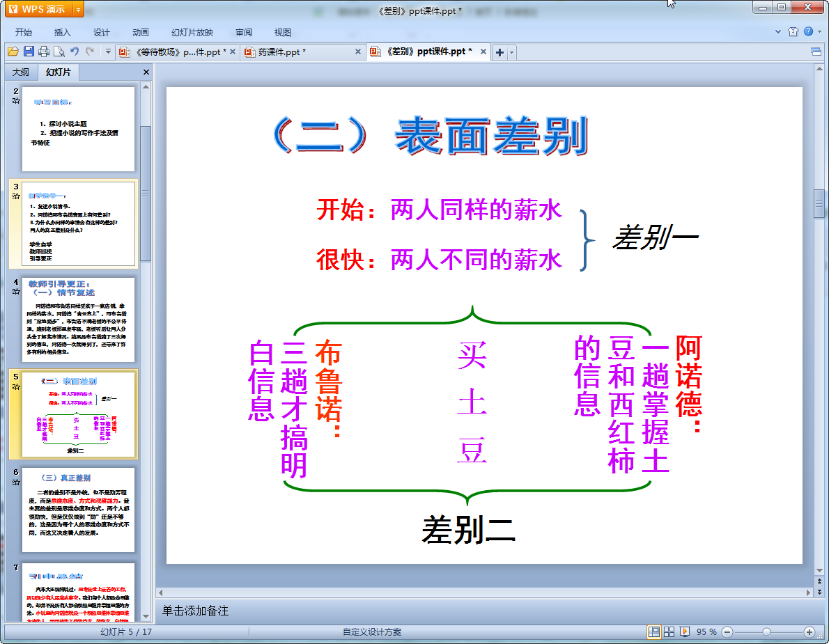Screen dimensions: 829x644
Task: Click thumbnail pane scroll down arrow
Action: tap(146, 616)
